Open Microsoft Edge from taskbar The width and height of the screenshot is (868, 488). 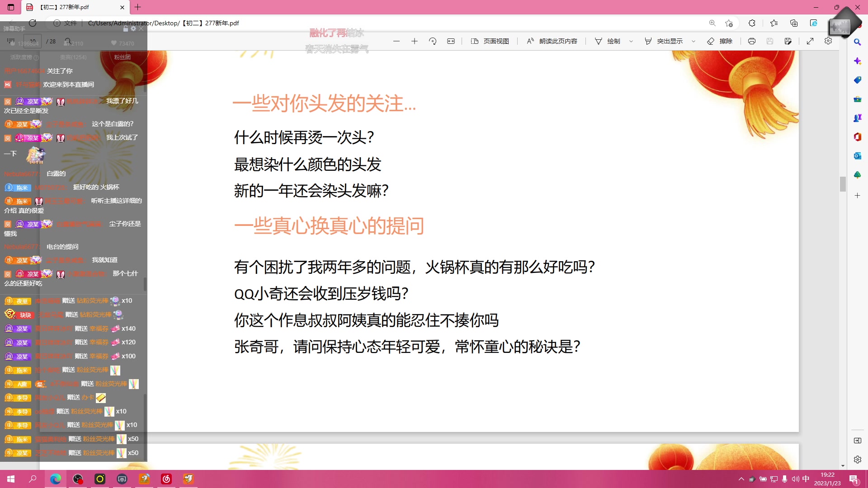click(55, 479)
